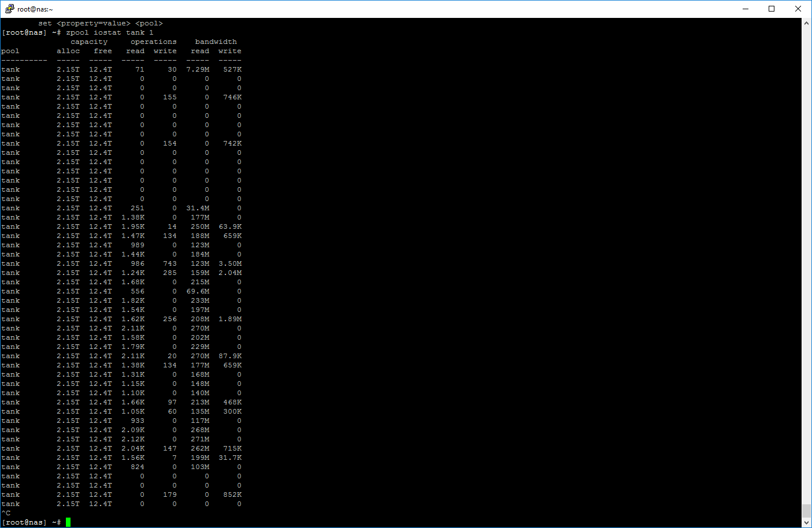This screenshot has width=812, height=528.
Task: Click the '87.9K' write bandwidth value
Action: coord(230,356)
